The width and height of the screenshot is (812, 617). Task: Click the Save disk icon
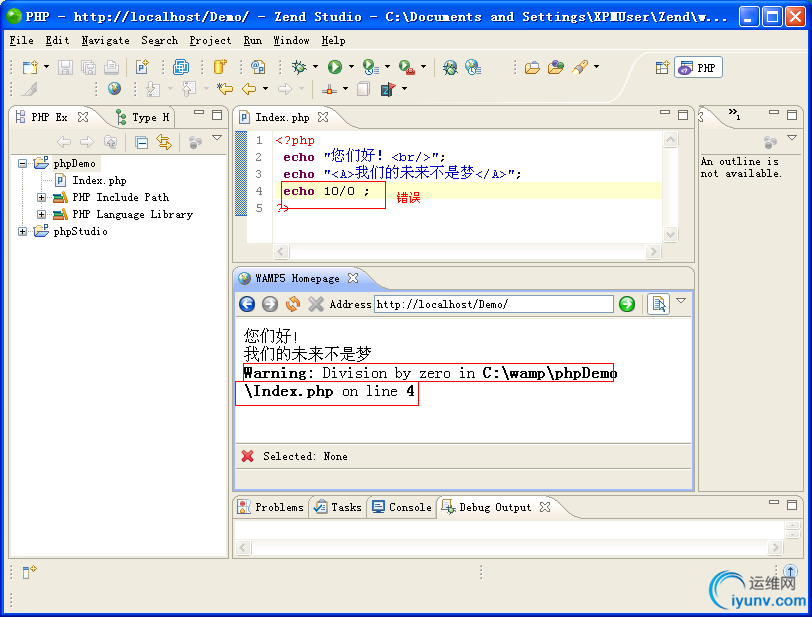pos(65,67)
